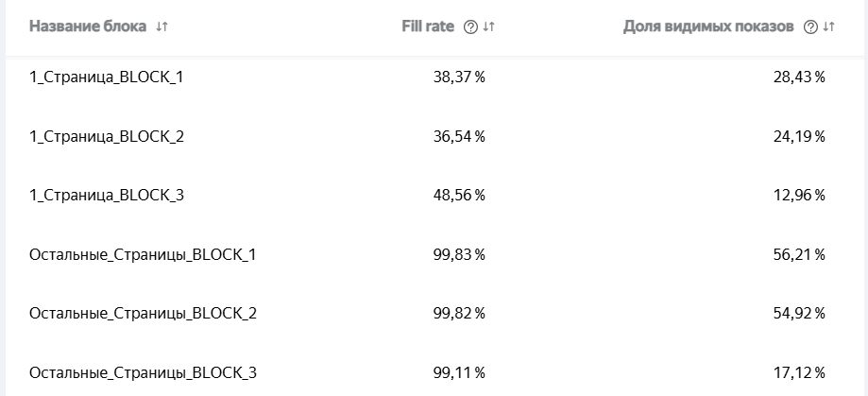The image size is (868, 396).
Task: Open help tooltip for Доля видимых показов
Action: click(809, 27)
